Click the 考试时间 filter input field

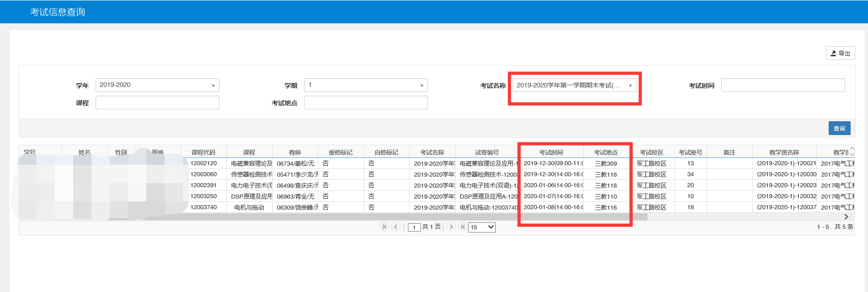click(x=782, y=85)
